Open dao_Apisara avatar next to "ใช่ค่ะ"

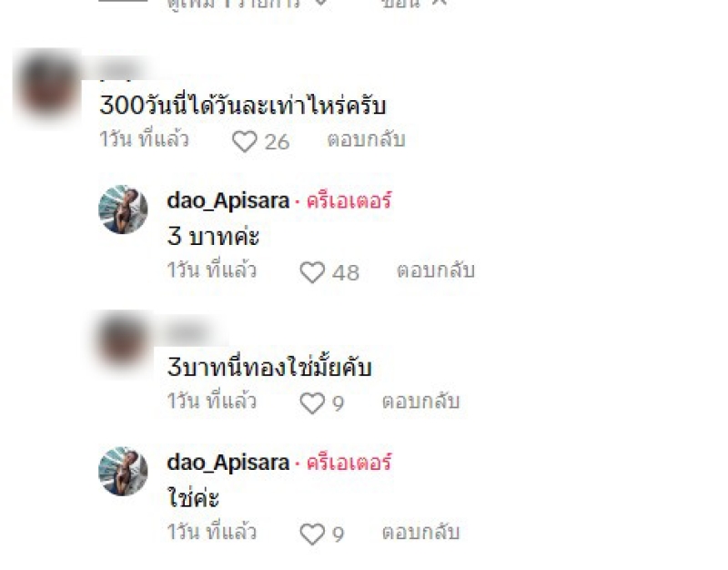(x=123, y=472)
